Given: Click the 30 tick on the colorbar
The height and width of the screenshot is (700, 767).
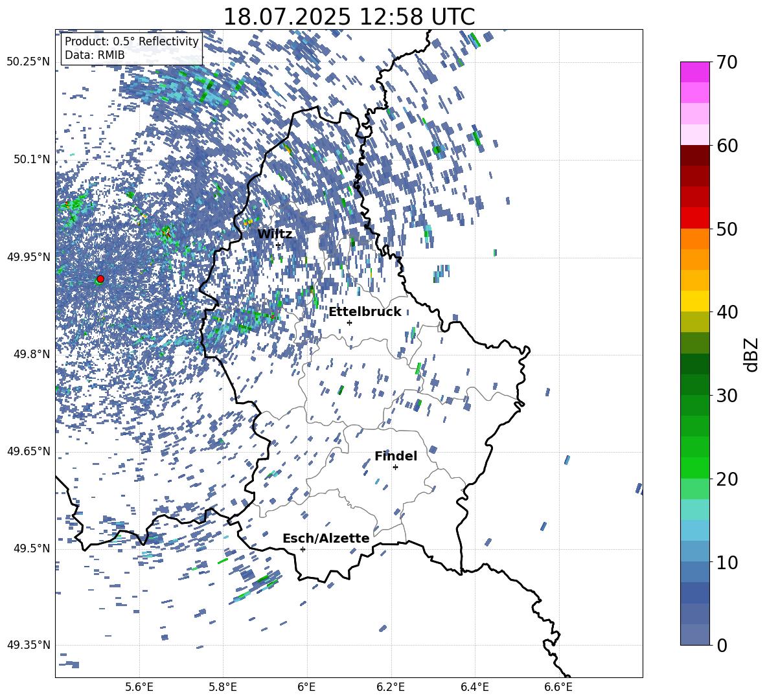Looking at the screenshot, I should coord(727,395).
